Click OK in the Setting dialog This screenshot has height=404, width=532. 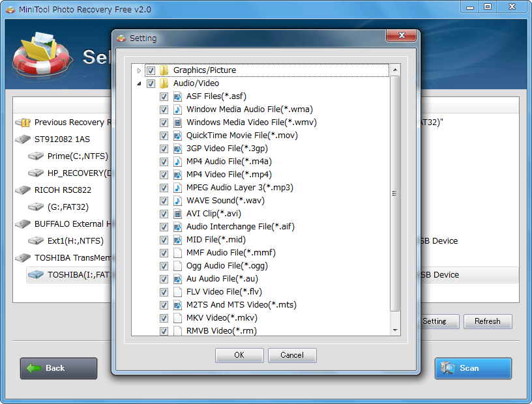(x=239, y=355)
